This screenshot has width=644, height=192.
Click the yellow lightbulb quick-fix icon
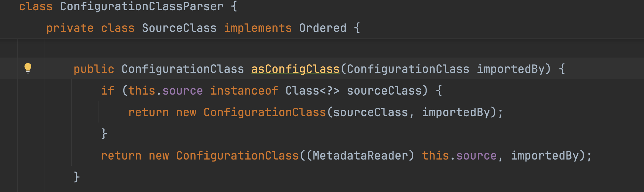pyautogui.click(x=28, y=68)
